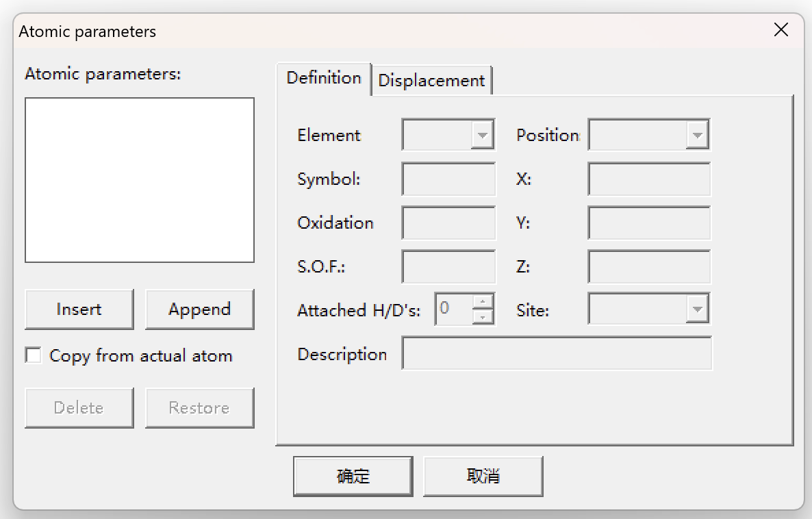Open the Element dropdown
The image size is (812, 519).
(482, 135)
